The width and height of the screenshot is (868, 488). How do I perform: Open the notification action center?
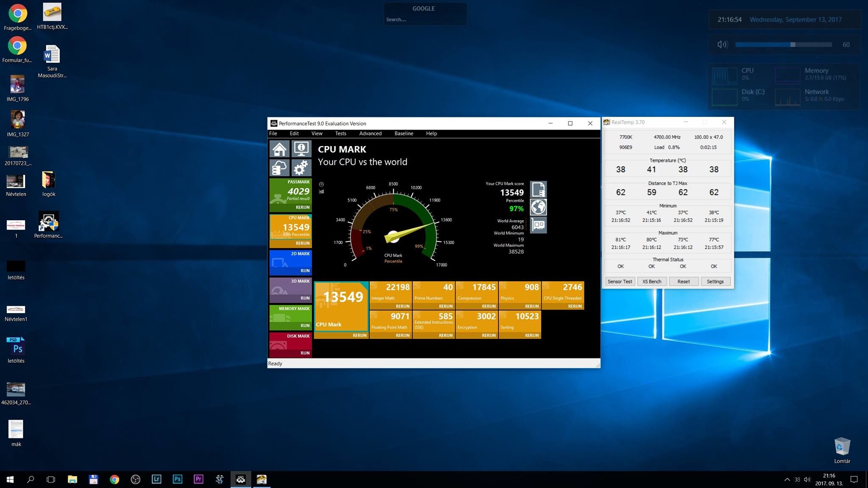854,480
